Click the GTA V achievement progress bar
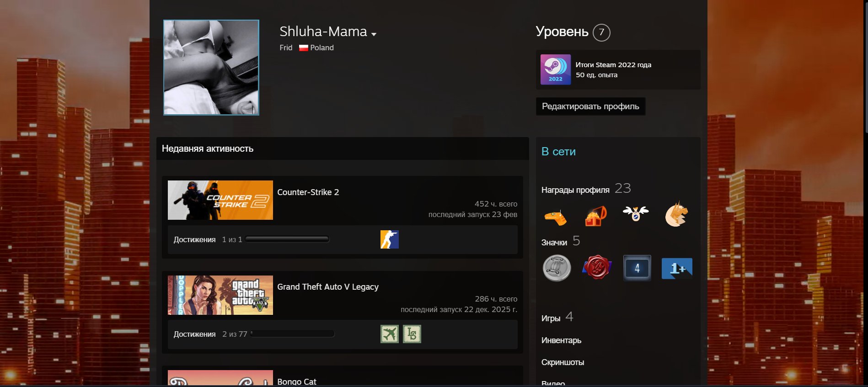Screen dimensions: 868x387 (x=292, y=334)
